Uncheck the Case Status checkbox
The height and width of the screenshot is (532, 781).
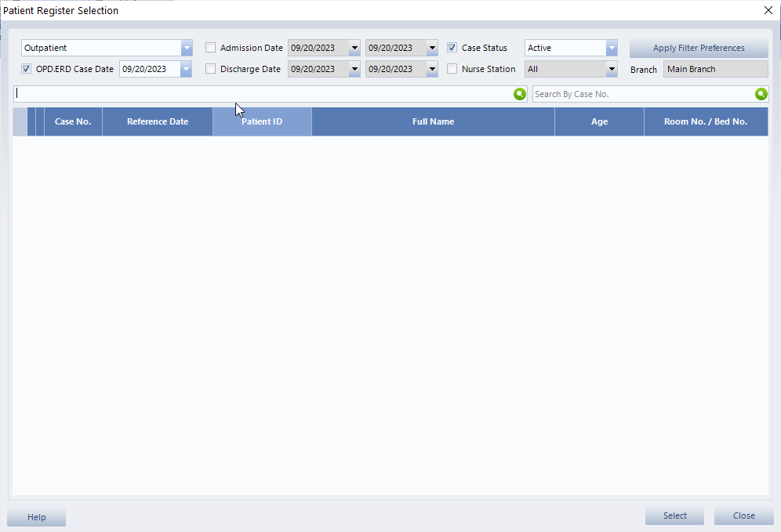click(x=452, y=48)
